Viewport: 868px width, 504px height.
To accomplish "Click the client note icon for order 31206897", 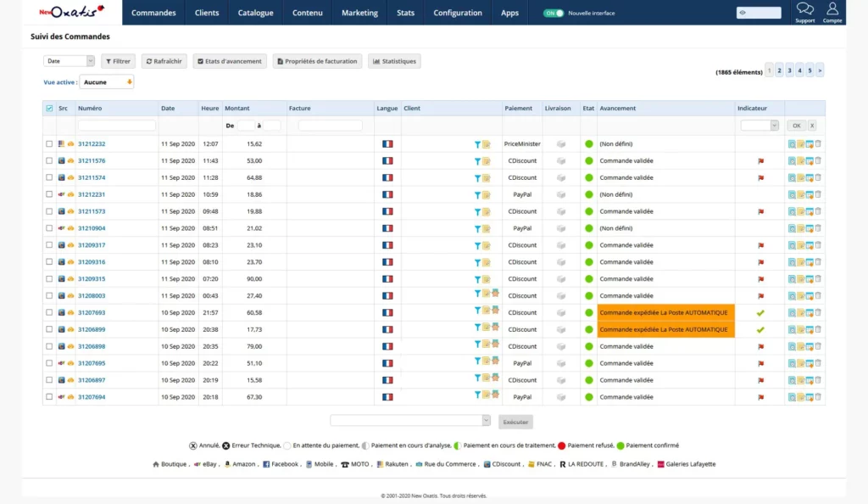I will (486, 378).
